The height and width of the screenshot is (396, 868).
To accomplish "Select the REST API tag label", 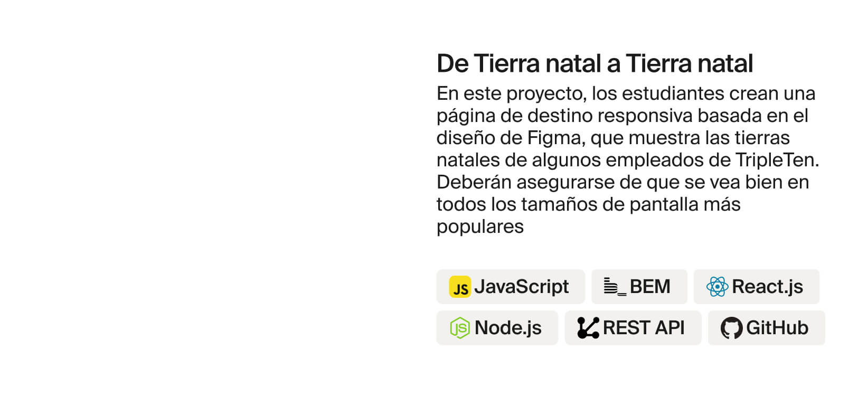I will pos(644,328).
